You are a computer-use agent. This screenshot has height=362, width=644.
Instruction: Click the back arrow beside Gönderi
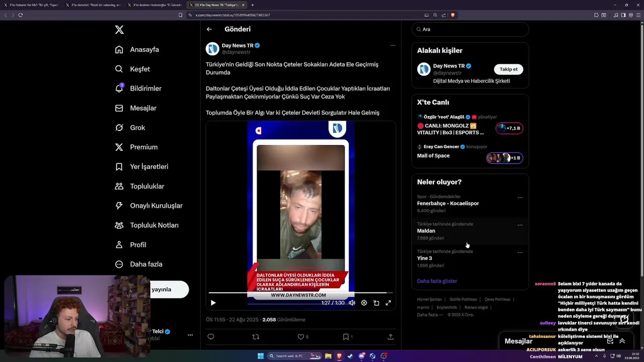tap(209, 29)
